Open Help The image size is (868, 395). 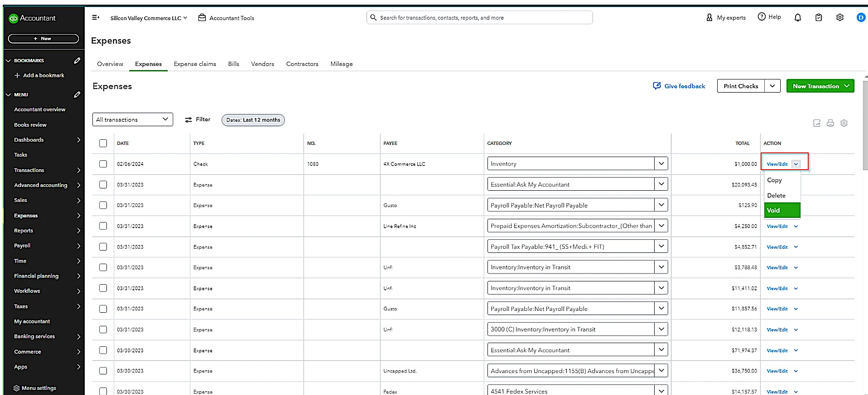coord(769,17)
